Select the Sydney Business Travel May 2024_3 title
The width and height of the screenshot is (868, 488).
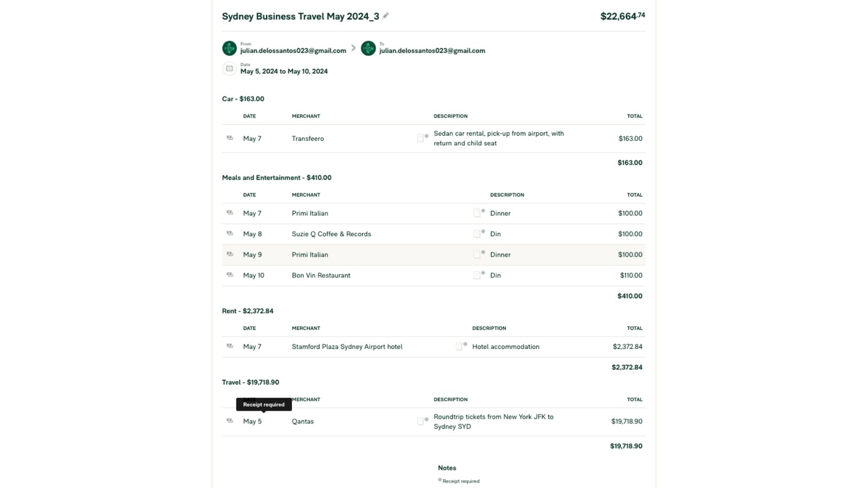coord(300,16)
